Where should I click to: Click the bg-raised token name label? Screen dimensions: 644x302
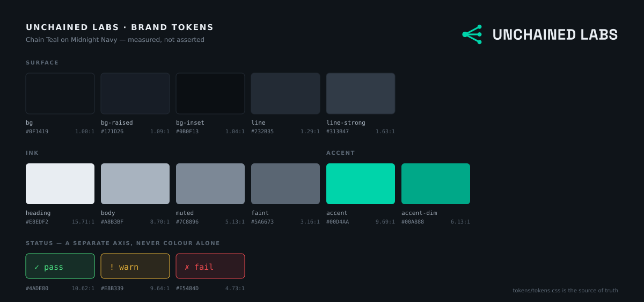[117, 123]
